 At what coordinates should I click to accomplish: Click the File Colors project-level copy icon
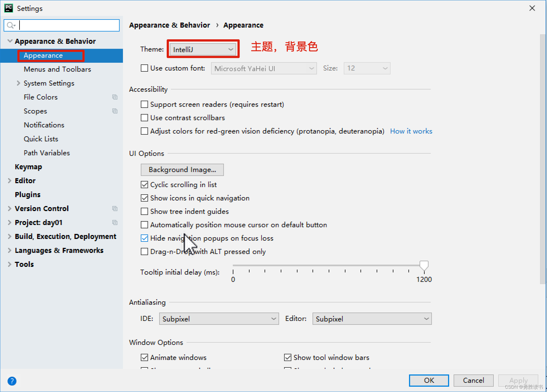[x=115, y=97]
